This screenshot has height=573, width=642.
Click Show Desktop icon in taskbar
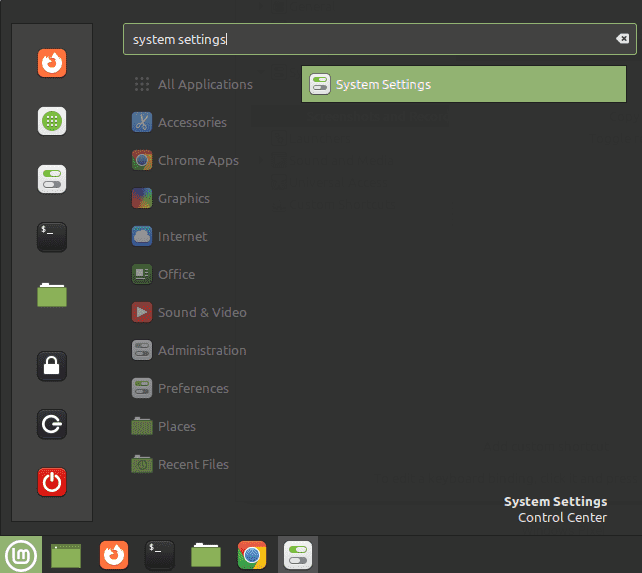(x=66, y=555)
